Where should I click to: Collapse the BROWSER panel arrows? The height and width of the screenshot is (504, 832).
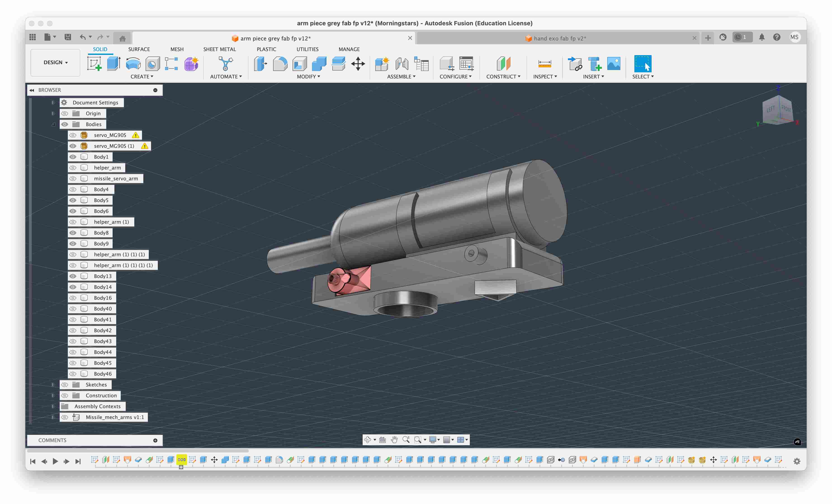point(32,90)
